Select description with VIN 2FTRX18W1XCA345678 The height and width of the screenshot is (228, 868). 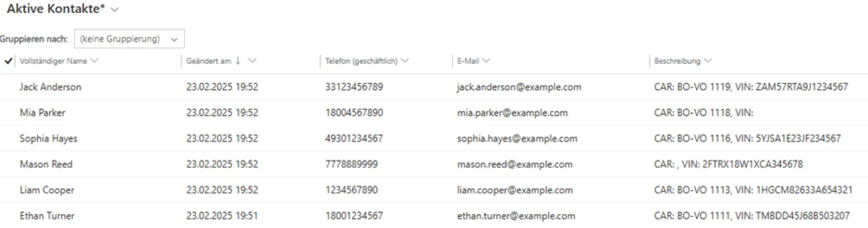tap(728, 164)
